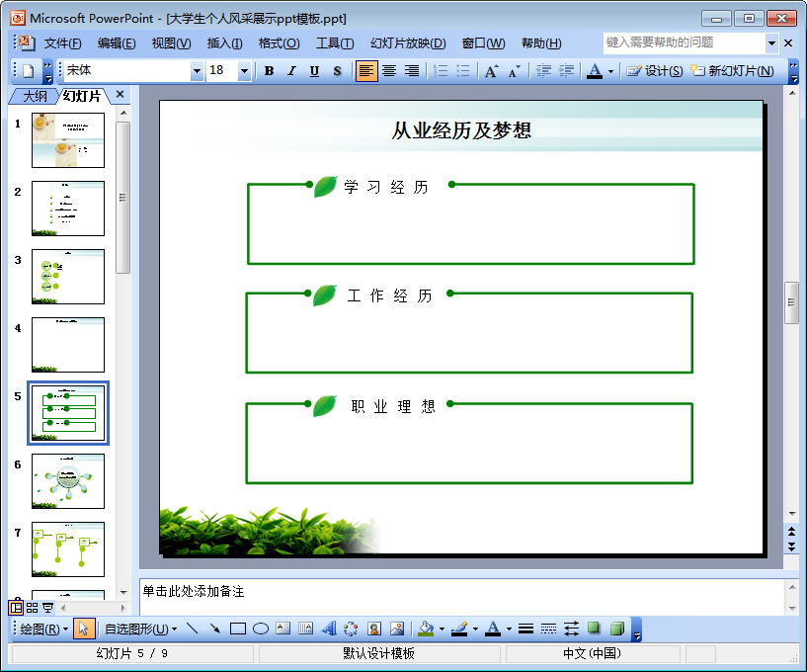
Task: Select slide 7 thumbnail
Action: [68, 549]
